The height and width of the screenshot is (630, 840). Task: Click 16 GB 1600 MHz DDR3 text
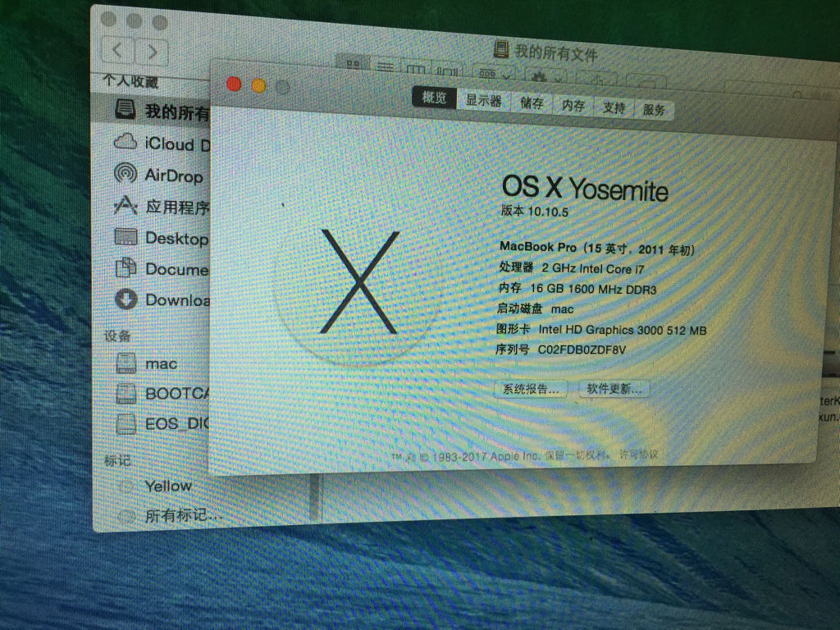[593, 290]
